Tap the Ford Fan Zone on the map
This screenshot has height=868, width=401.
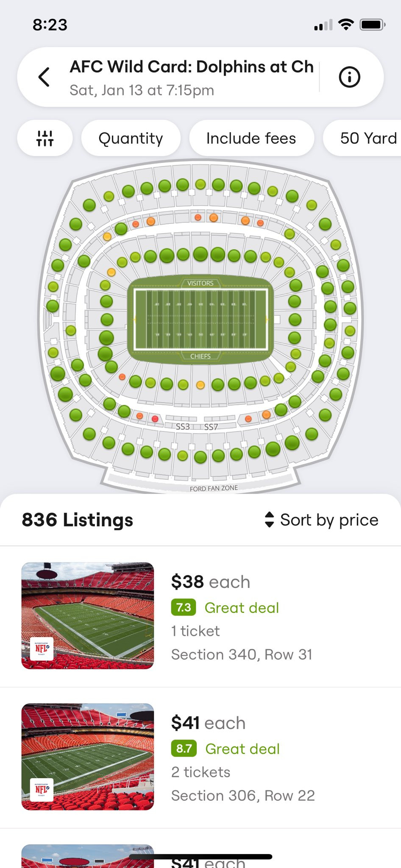(214, 488)
